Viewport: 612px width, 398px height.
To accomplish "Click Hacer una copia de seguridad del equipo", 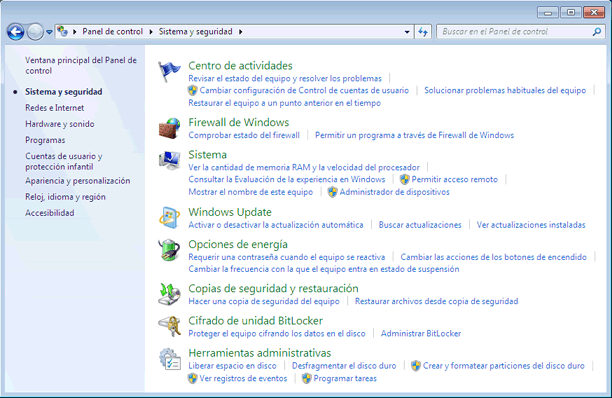I will [x=264, y=301].
